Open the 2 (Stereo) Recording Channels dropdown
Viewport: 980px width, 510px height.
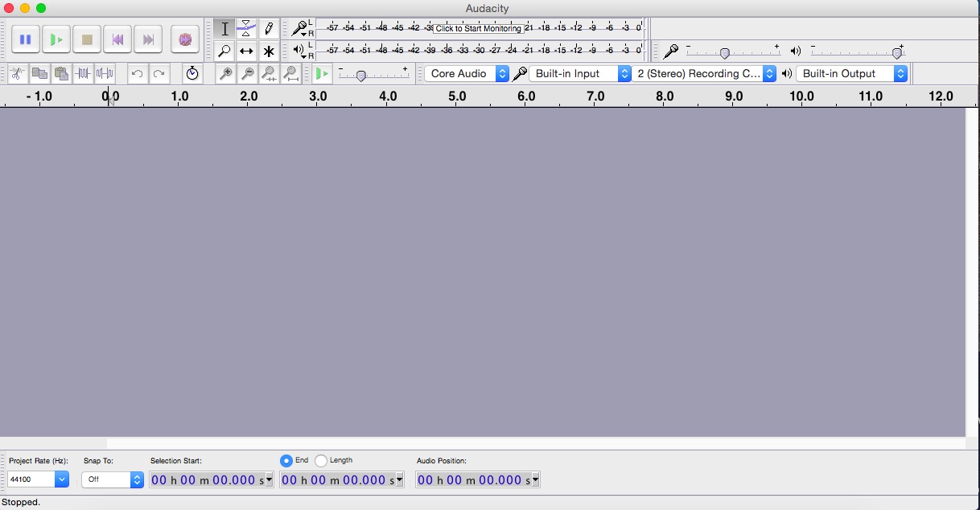704,73
